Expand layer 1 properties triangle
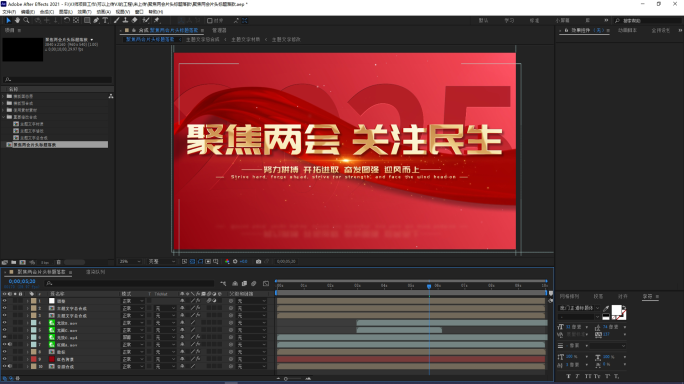Screen dimensions: 684x384 click(x=27, y=301)
